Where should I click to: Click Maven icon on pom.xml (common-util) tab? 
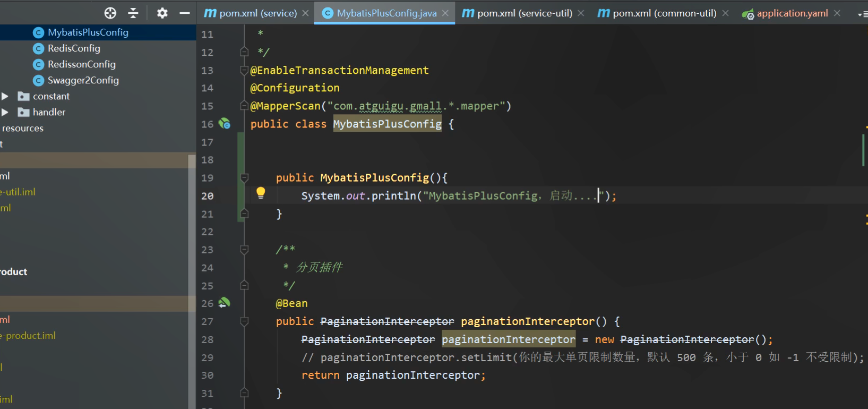coord(604,13)
